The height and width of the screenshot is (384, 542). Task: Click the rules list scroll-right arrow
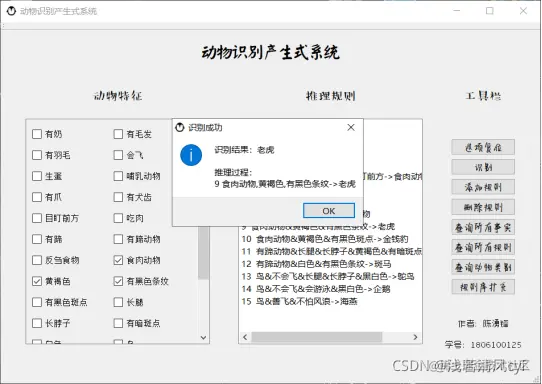click(415, 337)
